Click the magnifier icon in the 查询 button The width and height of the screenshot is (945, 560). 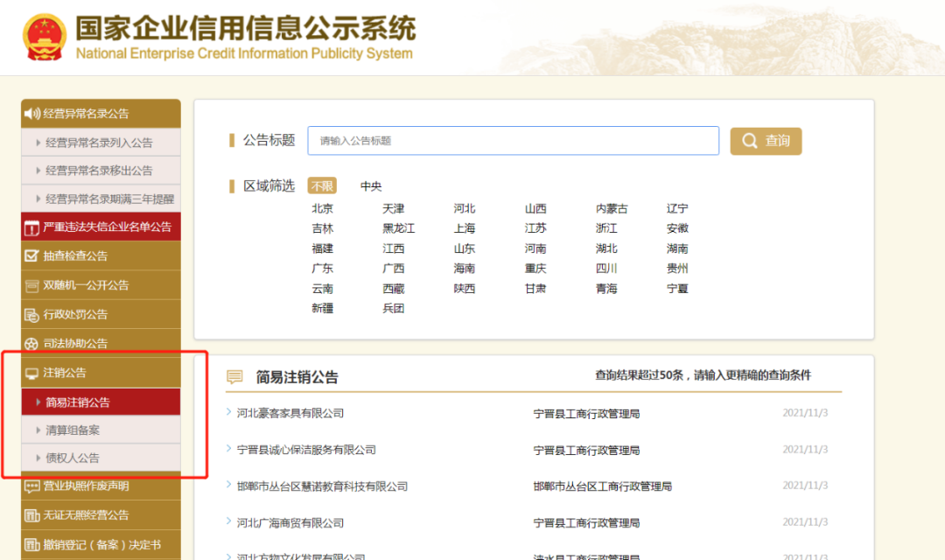[750, 141]
